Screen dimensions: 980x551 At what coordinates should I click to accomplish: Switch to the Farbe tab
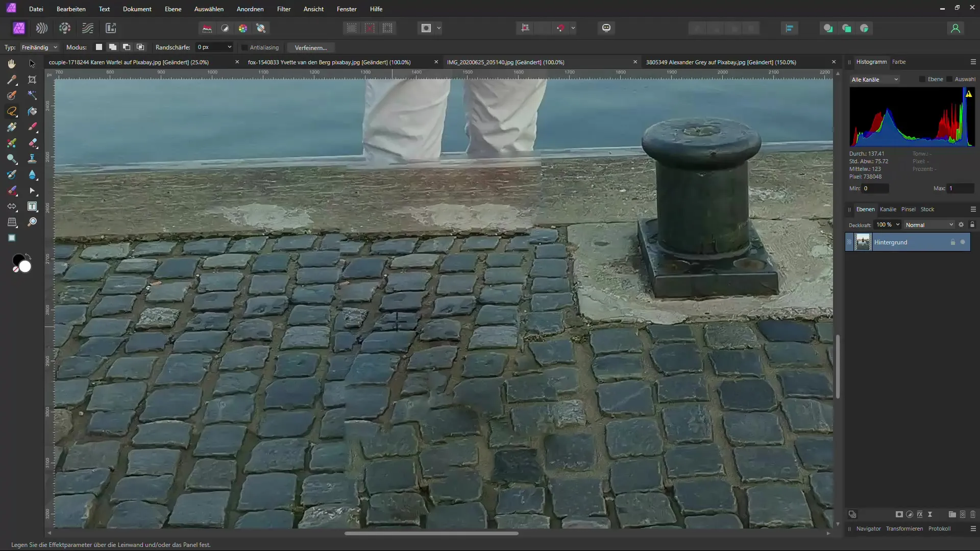tap(899, 62)
